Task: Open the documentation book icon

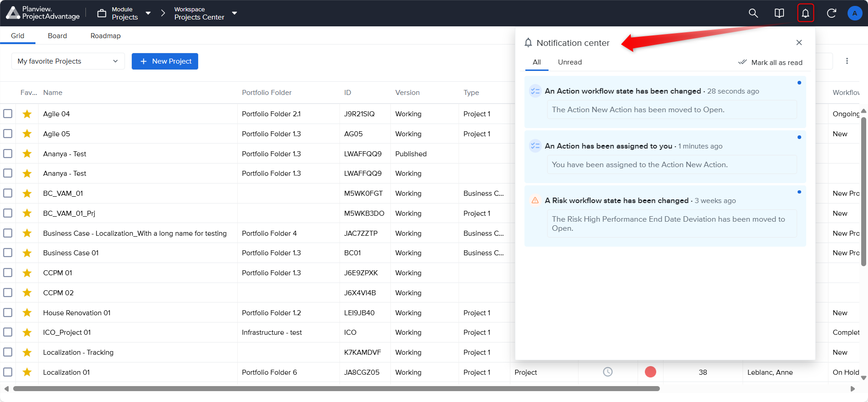Action: click(x=779, y=13)
